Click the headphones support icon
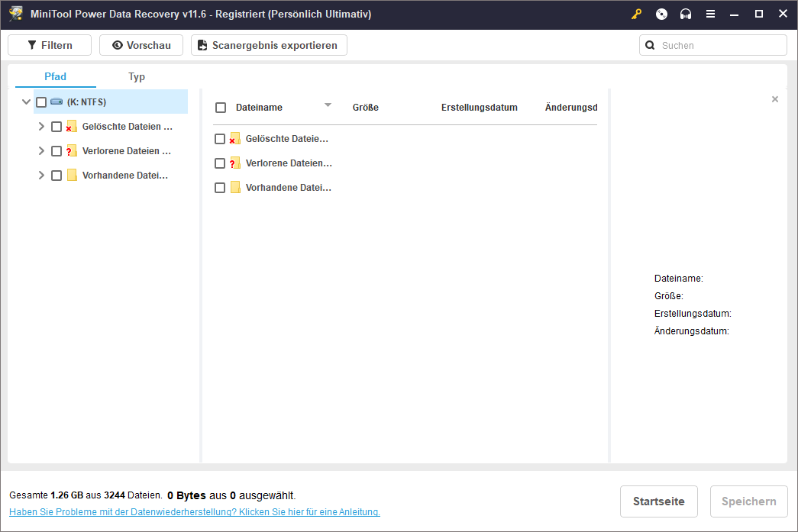The width and height of the screenshot is (798, 532). [686, 14]
